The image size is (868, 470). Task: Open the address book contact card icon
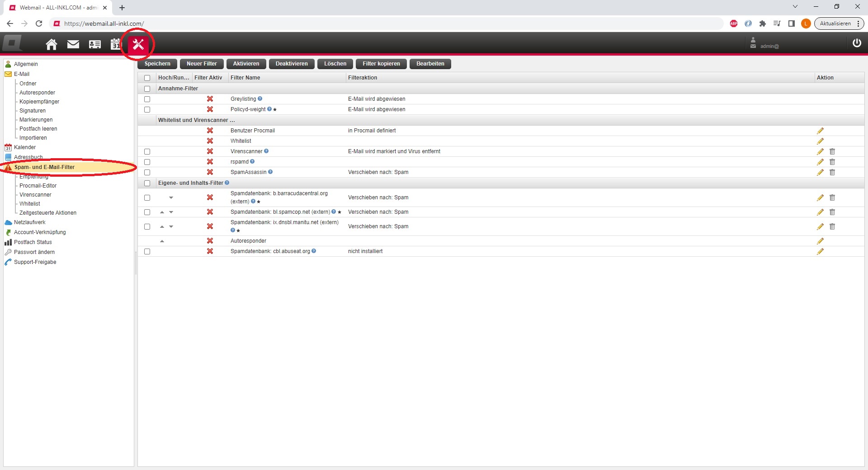pyautogui.click(x=95, y=44)
